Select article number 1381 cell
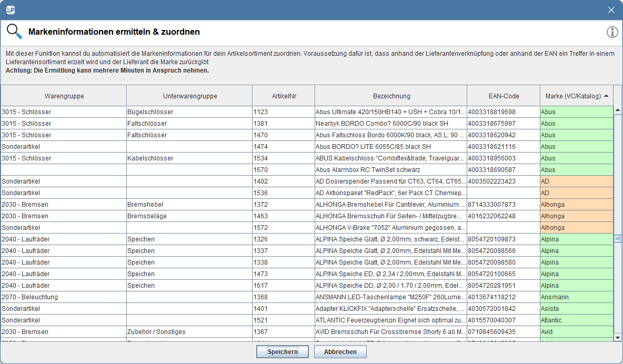 [x=284, y=124]
